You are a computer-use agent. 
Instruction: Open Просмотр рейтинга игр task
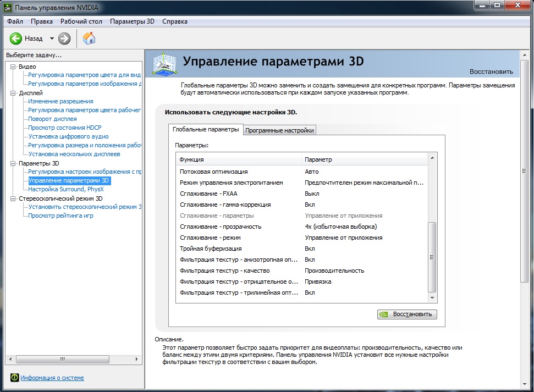[60, 216]
